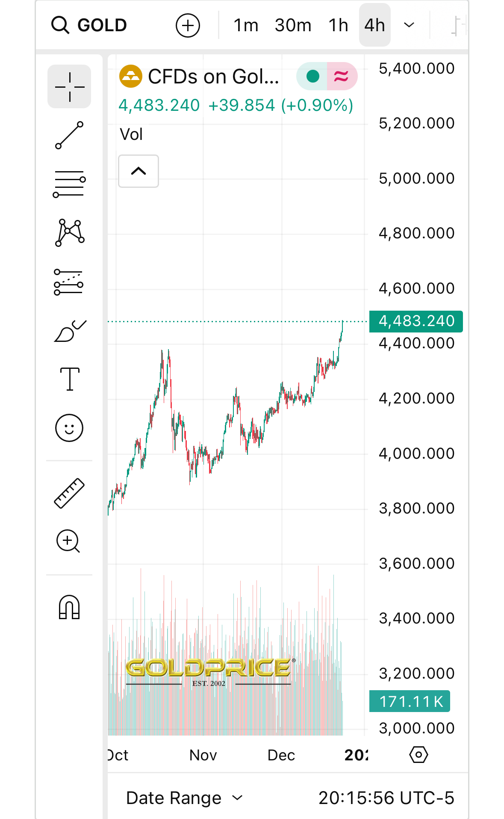This screenshot has width=504, height=819.
Task: Activate the zoom in tool
Action: pyautogui.click(x=69, y=541)
